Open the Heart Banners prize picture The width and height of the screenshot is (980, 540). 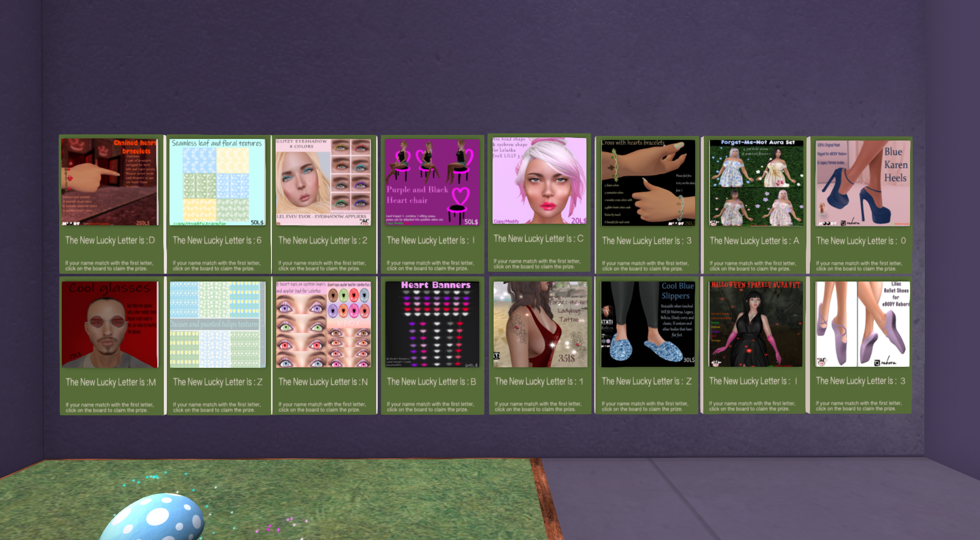432,324
